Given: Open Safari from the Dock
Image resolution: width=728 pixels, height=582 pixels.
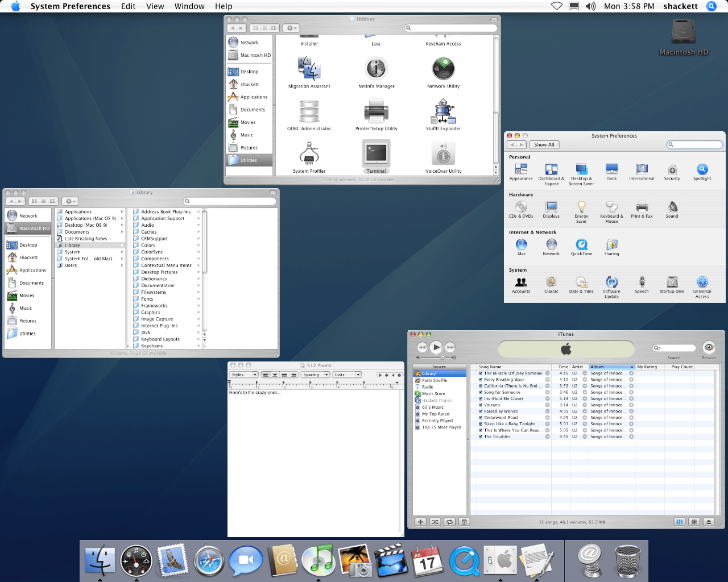Looking at the screenshot, I should pyautogui.click(x=209, y=561).
